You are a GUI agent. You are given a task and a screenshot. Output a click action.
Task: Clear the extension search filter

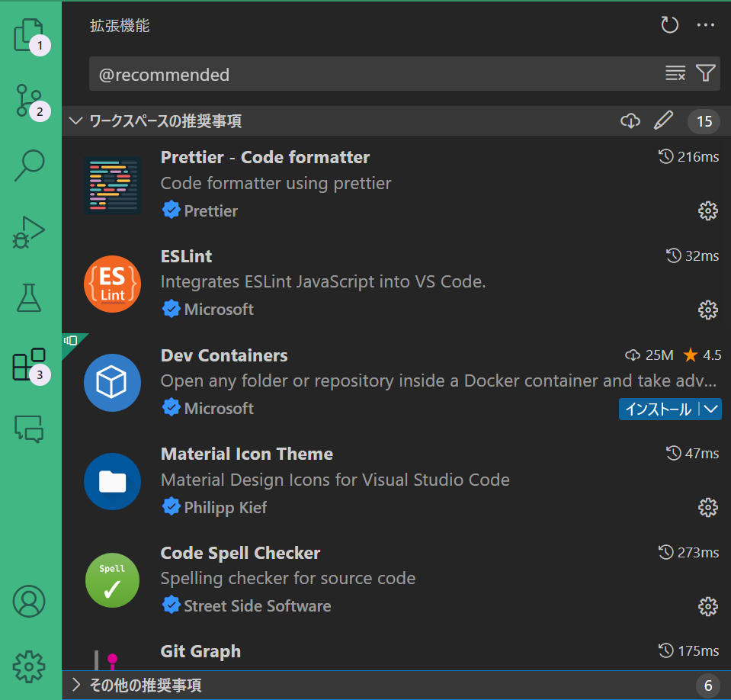[x=675, y=73]
